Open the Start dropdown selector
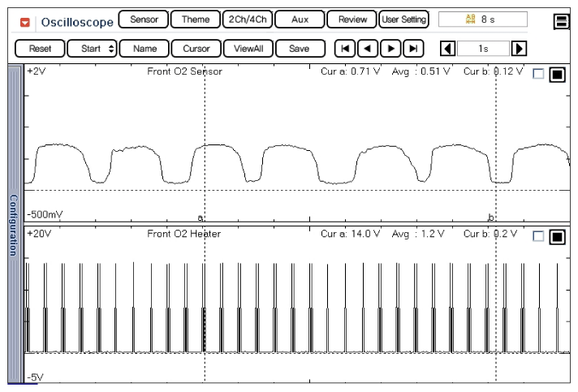Screen dimensions: 578x392 (x=92, y=49)
